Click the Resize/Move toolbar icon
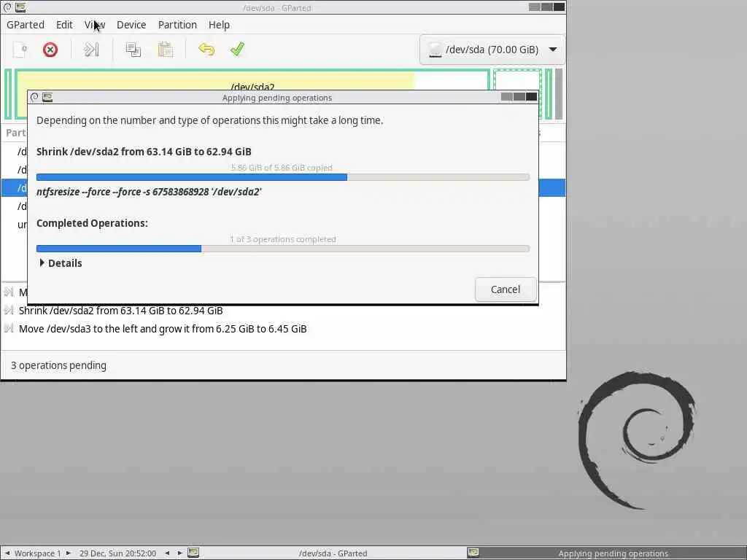The width and height of the screenshot is (747, 560). pos(91,50)
